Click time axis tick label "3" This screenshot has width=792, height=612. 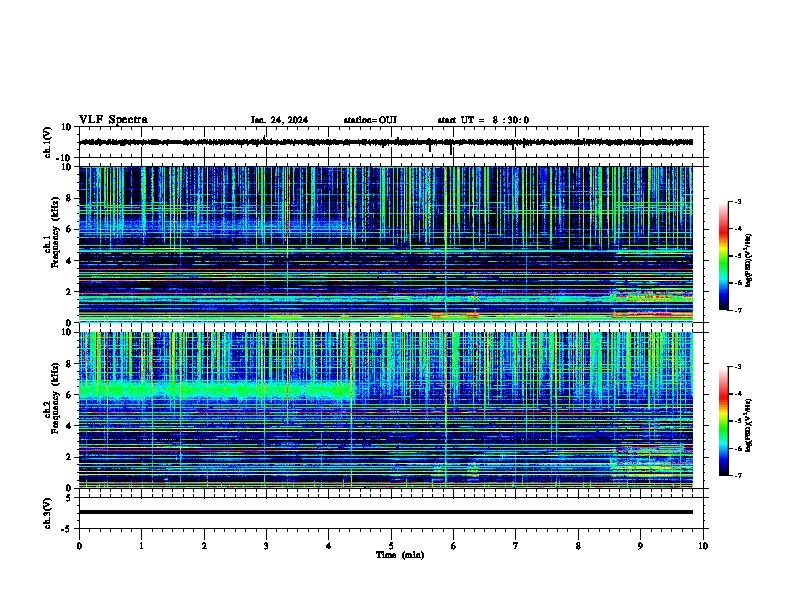coord(266,546)
